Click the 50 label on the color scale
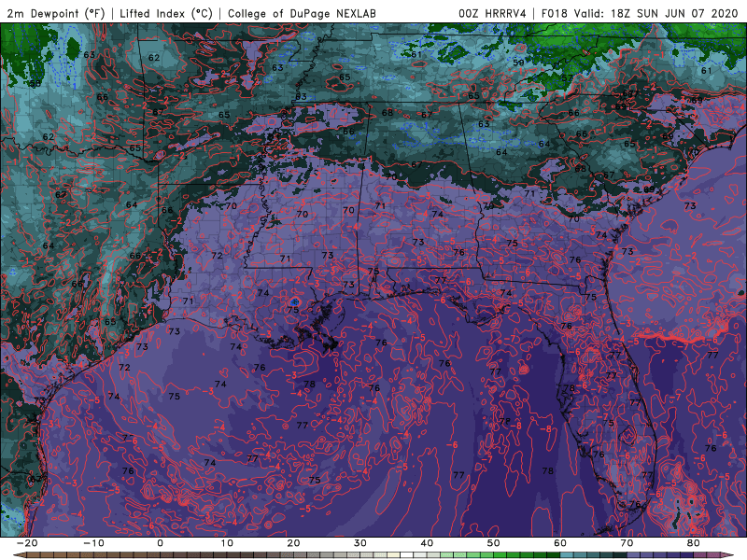 494,543
